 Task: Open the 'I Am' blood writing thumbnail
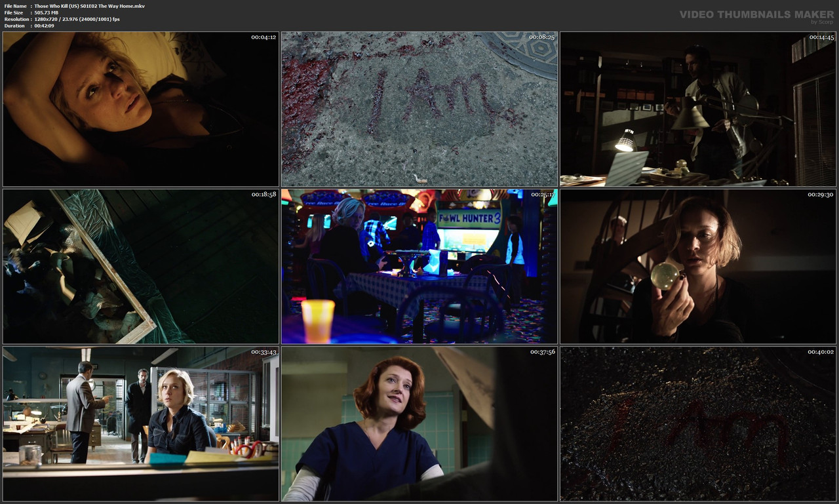click(x=419, y=108)
